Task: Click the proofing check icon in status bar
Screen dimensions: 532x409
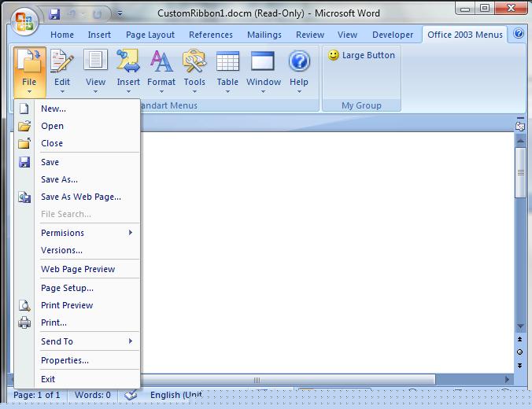Action: [131, 395]
